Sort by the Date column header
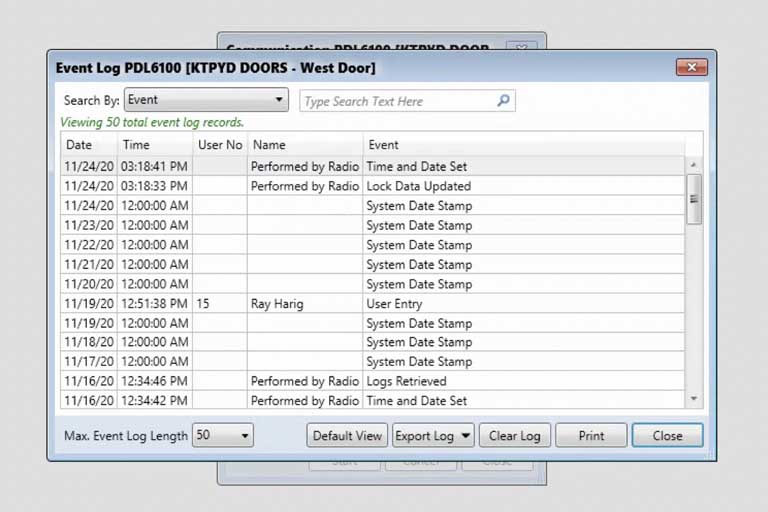Image resolution: width=768 pixels, height=512 pixels. [79, 145]
